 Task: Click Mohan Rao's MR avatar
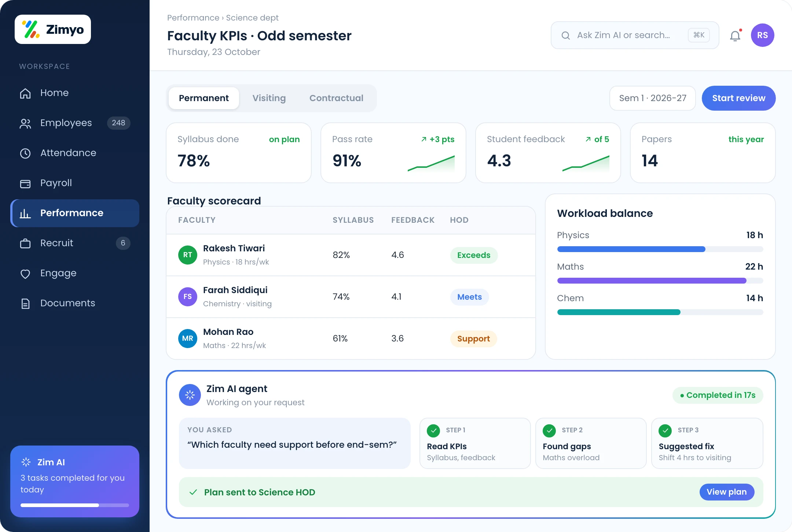point(188,339)
